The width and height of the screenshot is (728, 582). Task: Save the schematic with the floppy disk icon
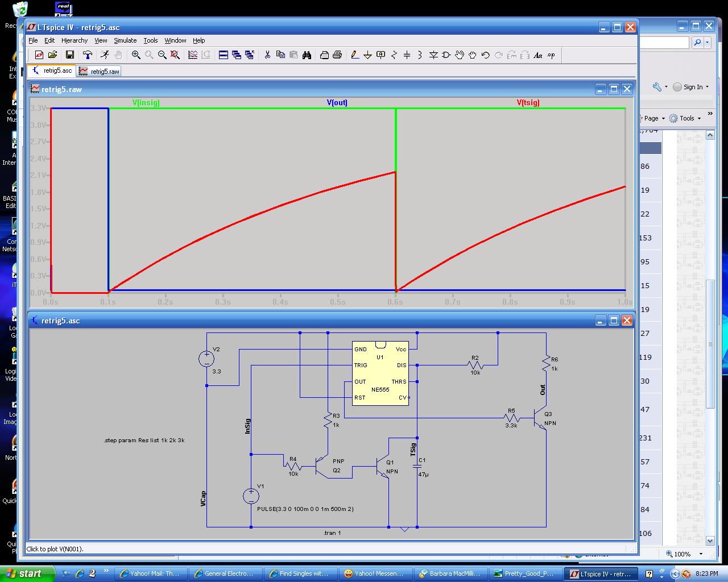70,55
